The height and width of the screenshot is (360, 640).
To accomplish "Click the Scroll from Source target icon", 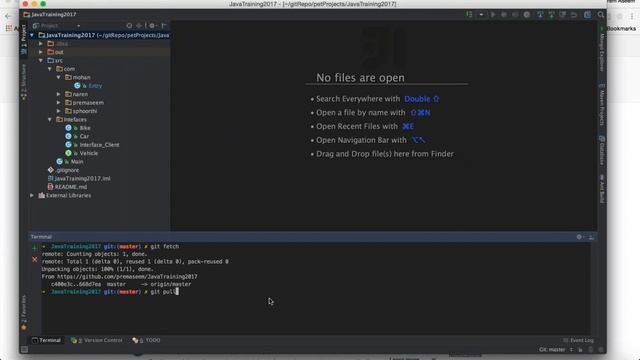I will (129, 26).
